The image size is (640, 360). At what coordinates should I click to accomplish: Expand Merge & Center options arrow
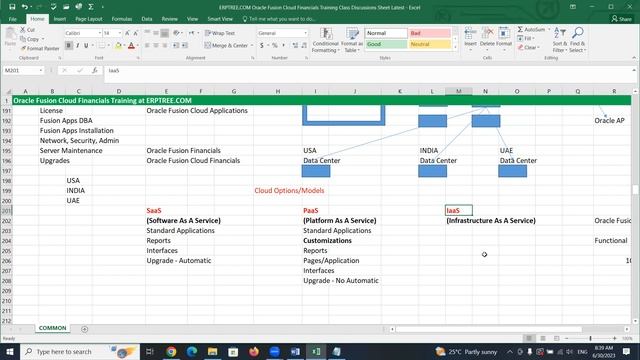pyautogui.click(x=252, y=45)
